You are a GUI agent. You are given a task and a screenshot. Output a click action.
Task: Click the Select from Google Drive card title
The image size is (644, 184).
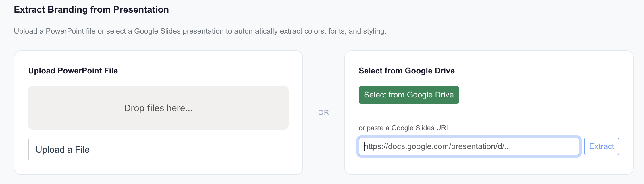pyautogui.click(x=406, y=71)
